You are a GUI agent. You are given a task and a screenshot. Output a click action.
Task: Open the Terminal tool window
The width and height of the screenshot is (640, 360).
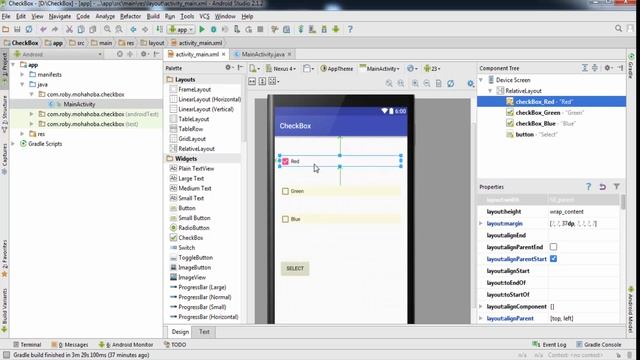coord(27,344)
